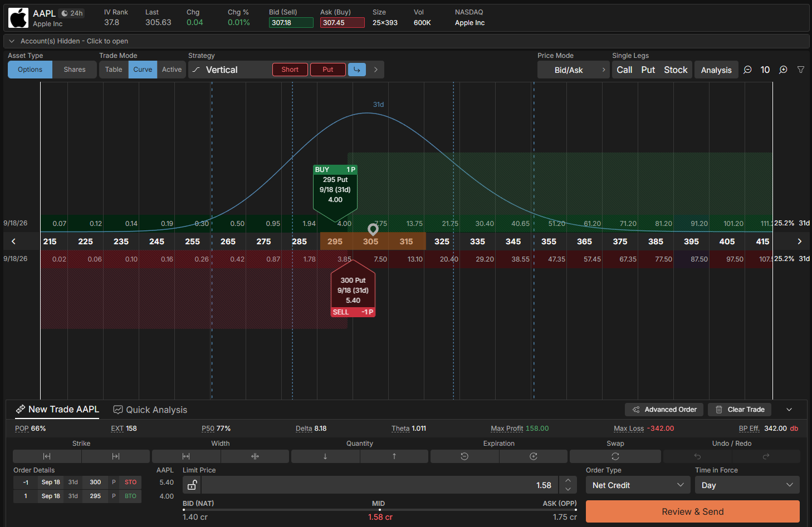Screen dimensions: 812x527
Task: Set price at BID (NAT) slider point
Action: point(184,509)
